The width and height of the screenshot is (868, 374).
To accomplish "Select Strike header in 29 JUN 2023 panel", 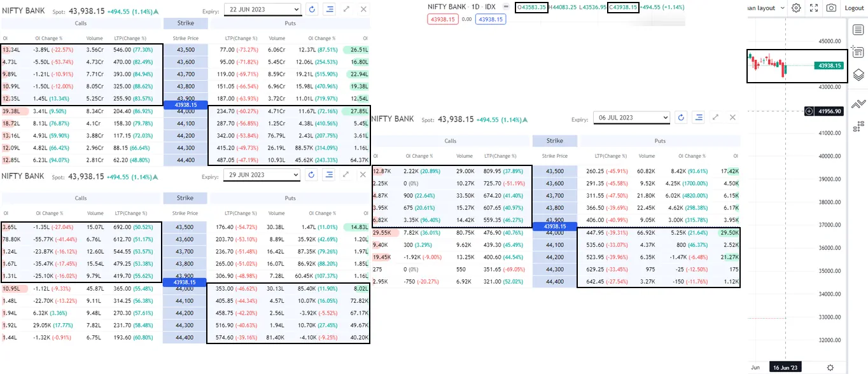I will 185,198.
